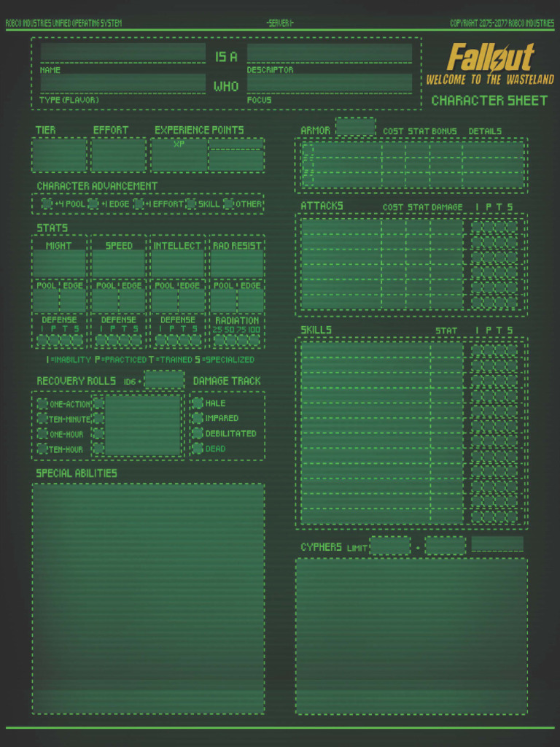
Task: Click the INTELLECT stat box
Action: point(178,264)
